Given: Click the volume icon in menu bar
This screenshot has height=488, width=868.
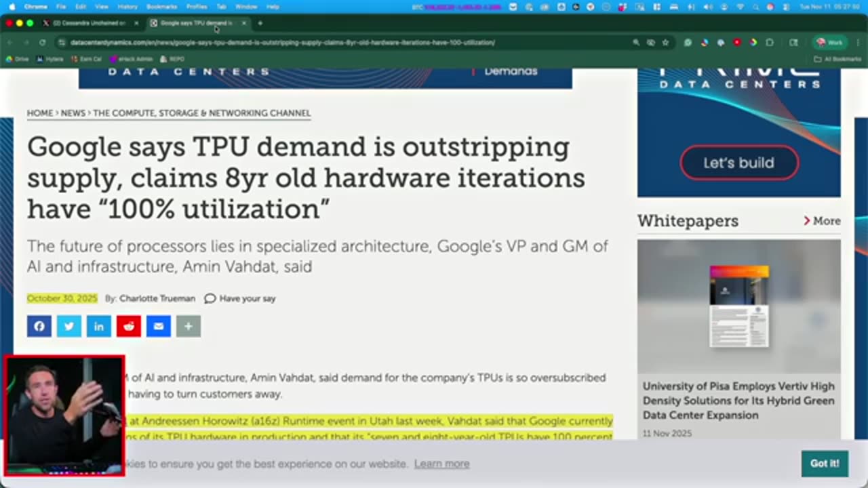Looking at the screenshot, I should pyautogui.click(x=707, y=7).
